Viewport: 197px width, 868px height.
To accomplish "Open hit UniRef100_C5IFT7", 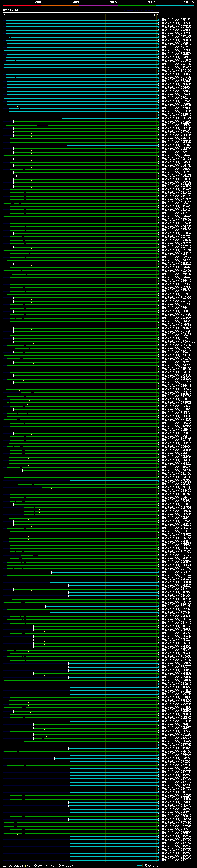I will pos(177,531).
